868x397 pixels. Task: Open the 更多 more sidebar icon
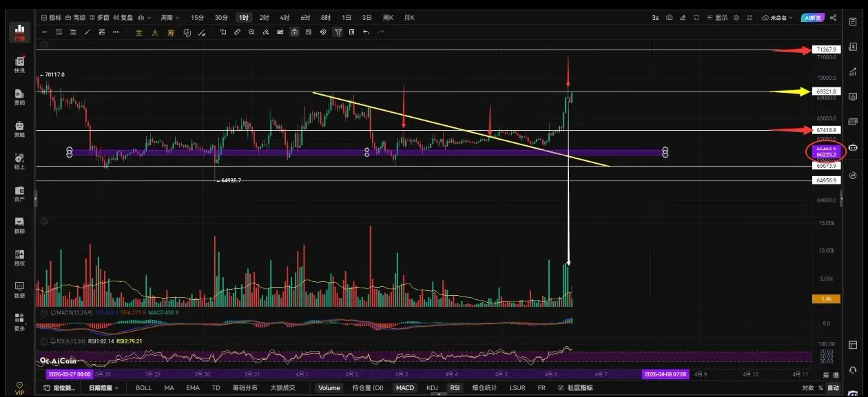pyautogui.click(x=19, y=322)
